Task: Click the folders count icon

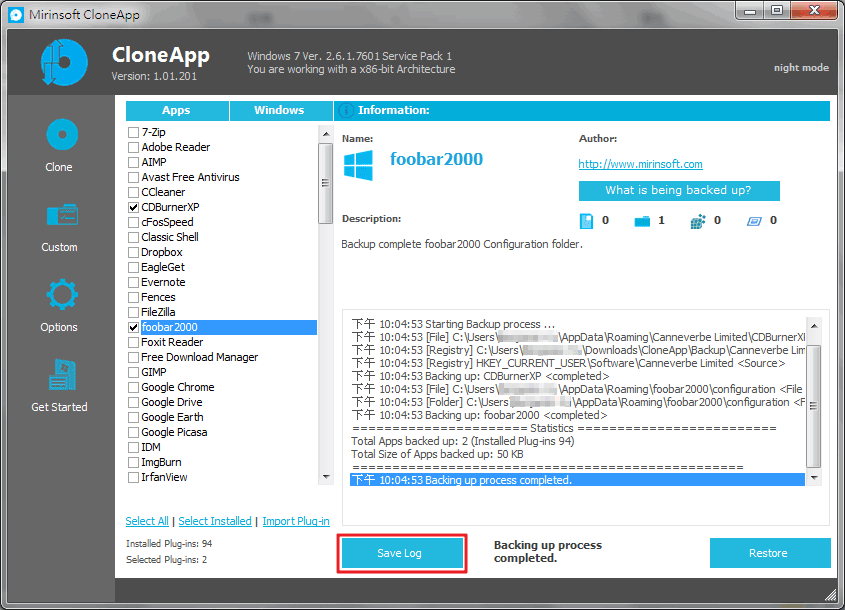Action: (642, 221)
